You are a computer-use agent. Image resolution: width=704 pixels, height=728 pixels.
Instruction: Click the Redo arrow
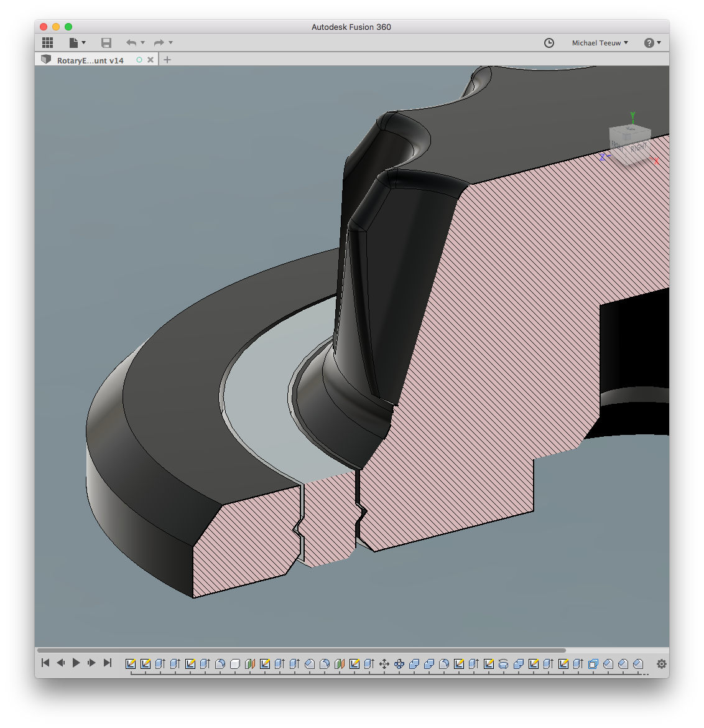pyautogui.click(x=159, y=43)
